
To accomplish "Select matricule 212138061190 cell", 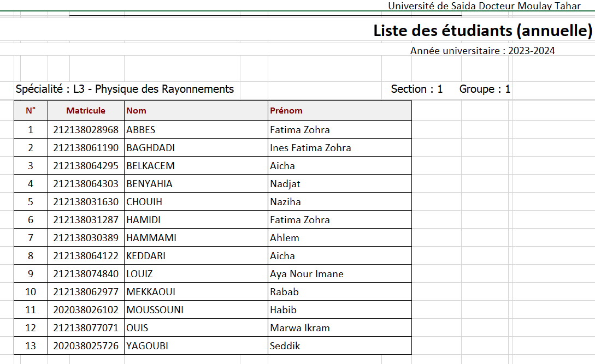I will pos(86,148).
